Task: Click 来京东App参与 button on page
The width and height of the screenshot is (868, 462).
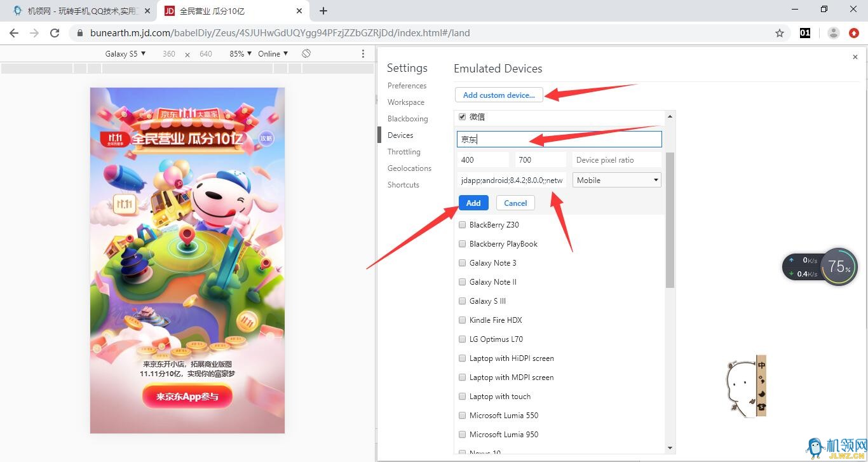Action: 187,397
